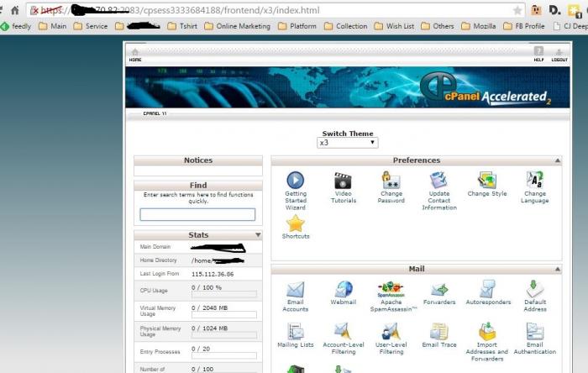Log out of cPanel

tap(559, 55)
